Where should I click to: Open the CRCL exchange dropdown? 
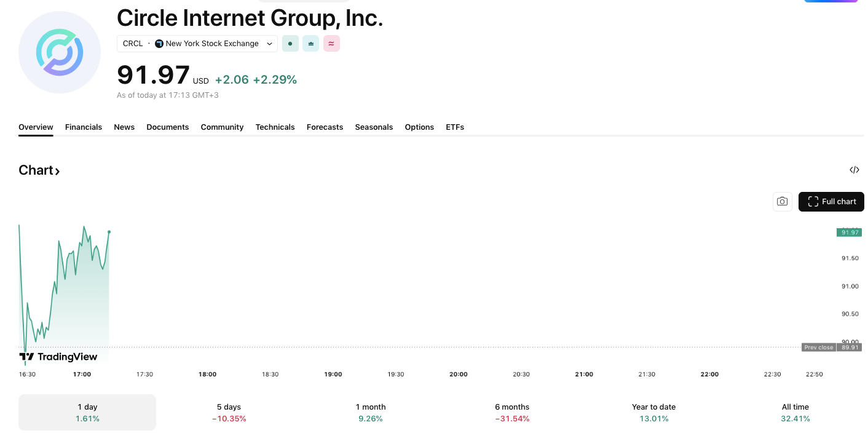[197, 44]
